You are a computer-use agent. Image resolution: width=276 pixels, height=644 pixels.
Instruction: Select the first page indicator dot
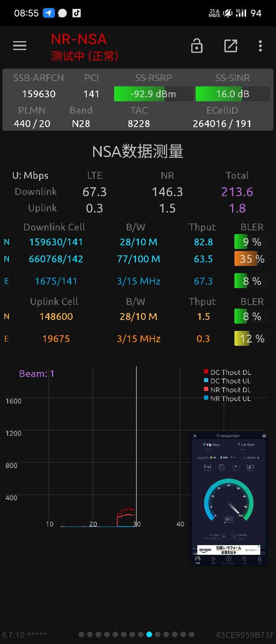82,634
